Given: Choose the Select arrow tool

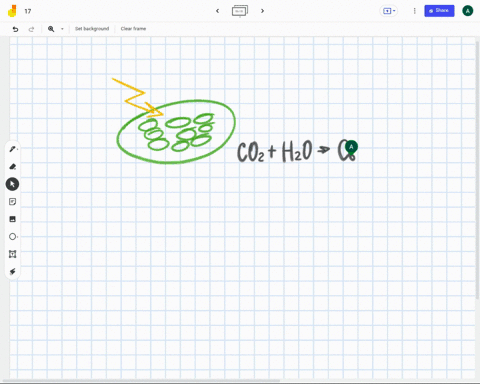Looking at the screenshot, I should tap(12, 184).
